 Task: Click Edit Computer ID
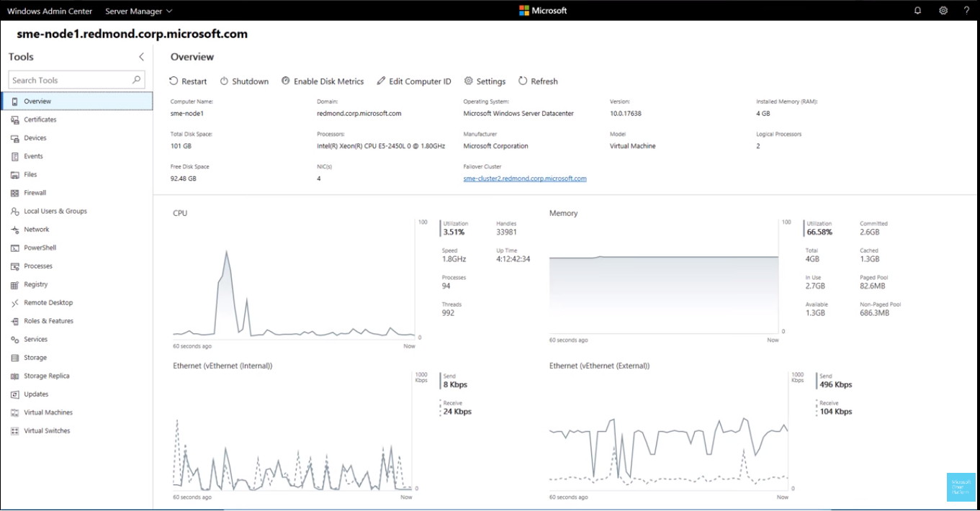(x=414, y=81)
